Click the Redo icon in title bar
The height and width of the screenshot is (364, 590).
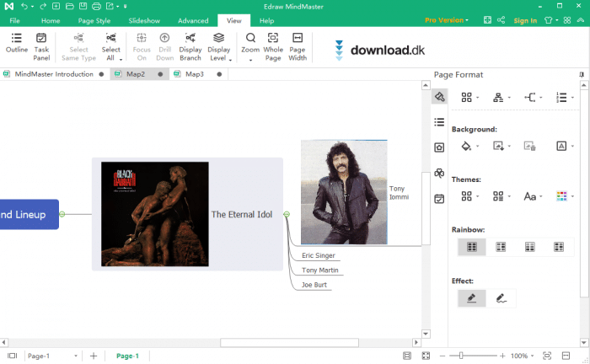[x=42, y=7]
